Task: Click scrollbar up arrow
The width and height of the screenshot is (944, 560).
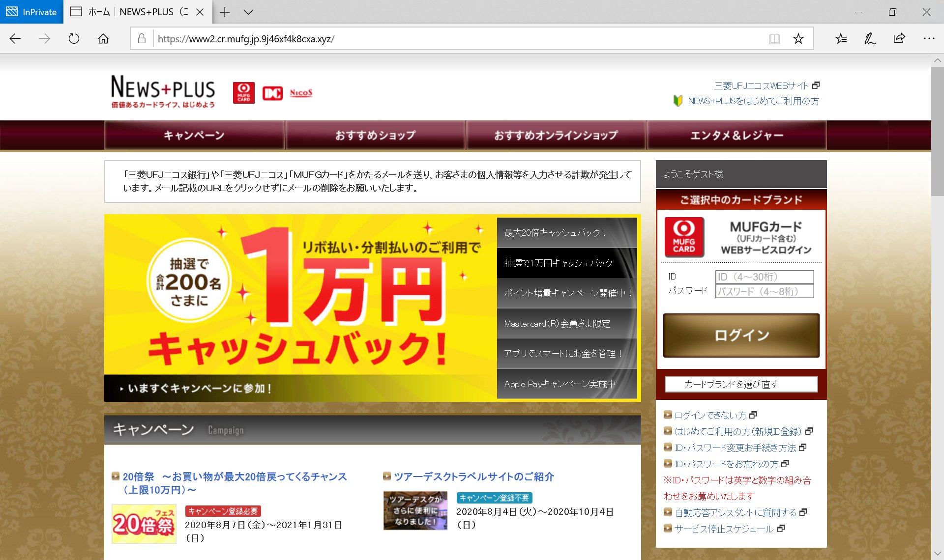Action: pyautogui.click(x=938, y=61)
